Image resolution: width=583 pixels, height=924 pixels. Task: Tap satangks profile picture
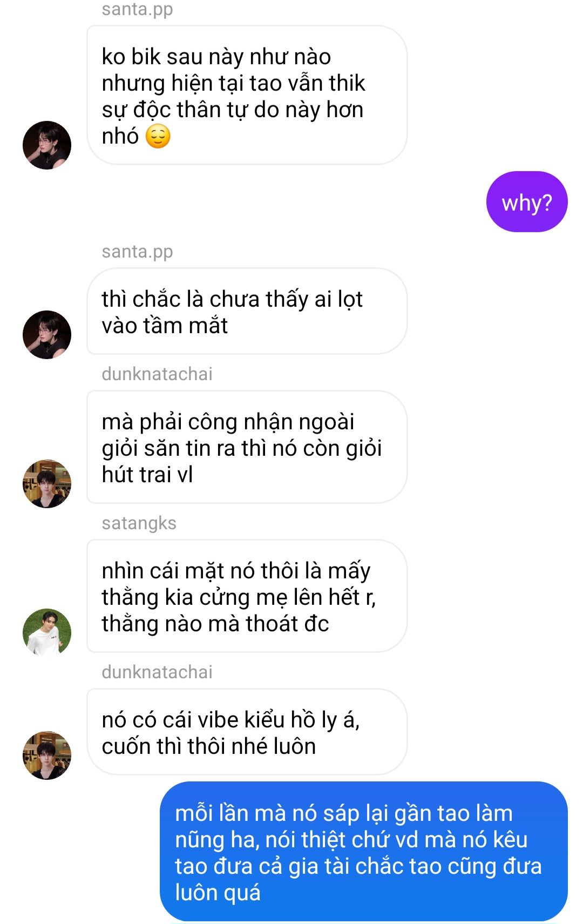[x=47, y=633]
